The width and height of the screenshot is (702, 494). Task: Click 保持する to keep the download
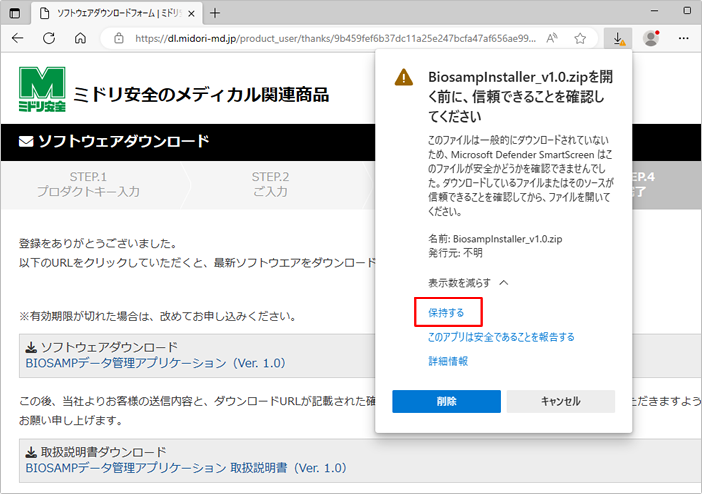(x=446, y=313)
